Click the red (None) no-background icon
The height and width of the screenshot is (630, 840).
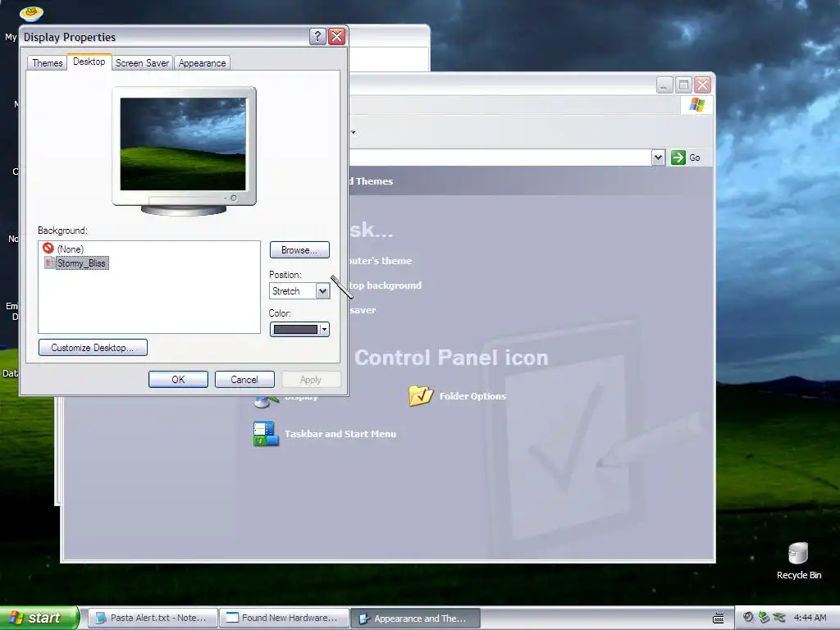48,248
